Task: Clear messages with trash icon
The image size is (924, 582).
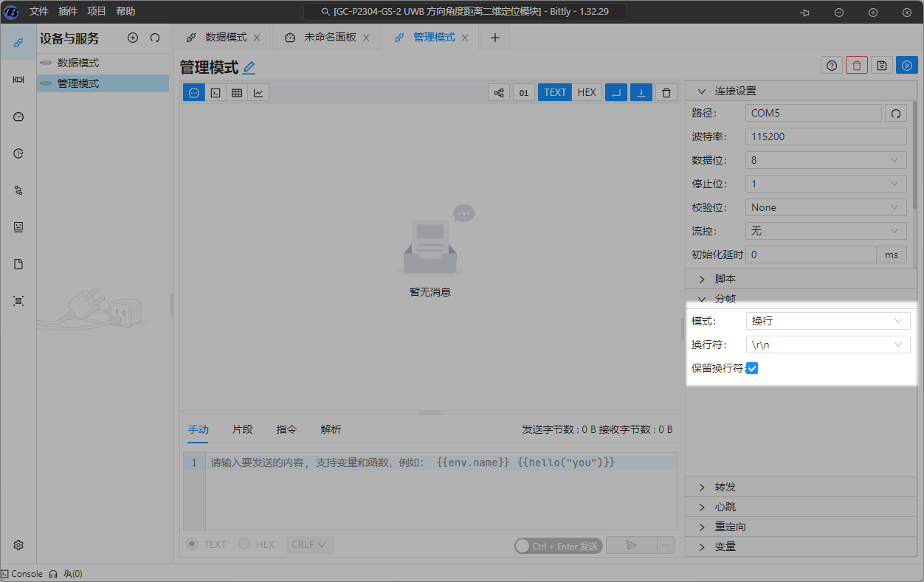Action: pos(666,92)
